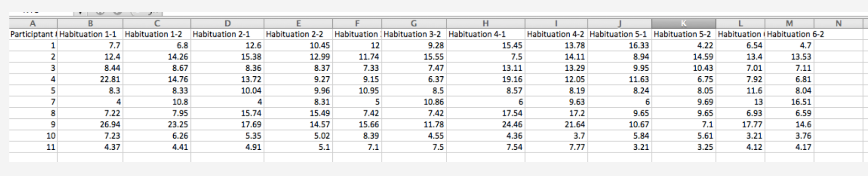Click the 'Participant #' header cell
The height and width of the screenshot is (176, 868).
click(33, 34)
